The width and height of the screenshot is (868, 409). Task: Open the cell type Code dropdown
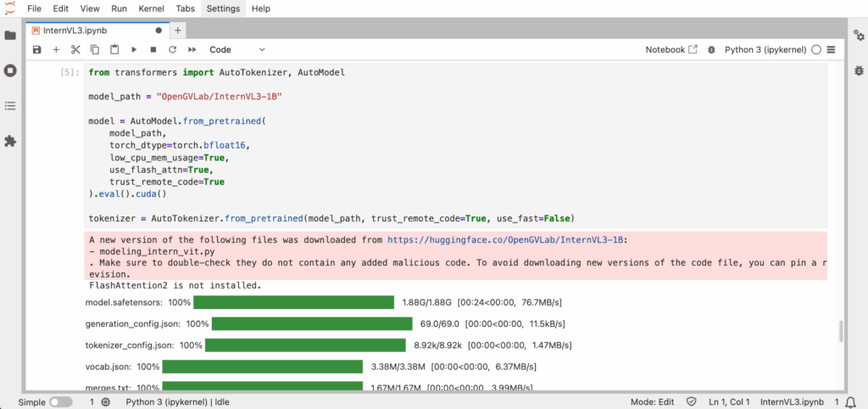[237, 50]
